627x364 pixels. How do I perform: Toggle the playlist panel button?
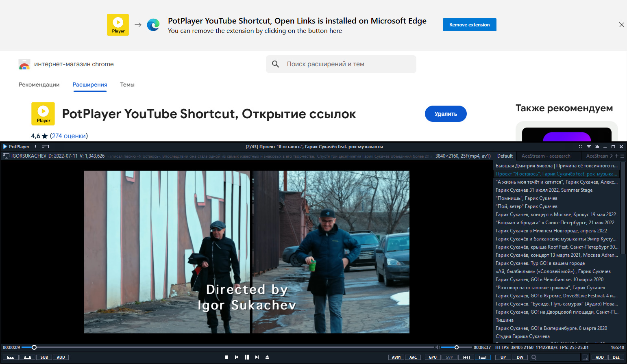pos(483,357)
